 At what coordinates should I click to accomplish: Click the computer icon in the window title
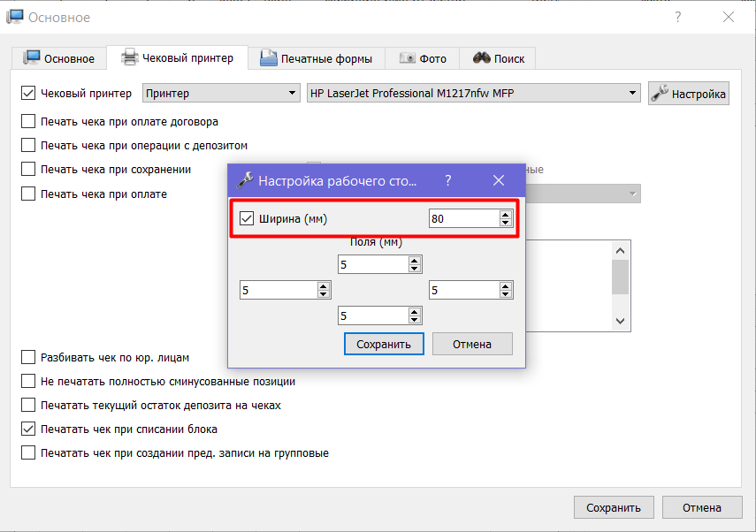(14, 17)
